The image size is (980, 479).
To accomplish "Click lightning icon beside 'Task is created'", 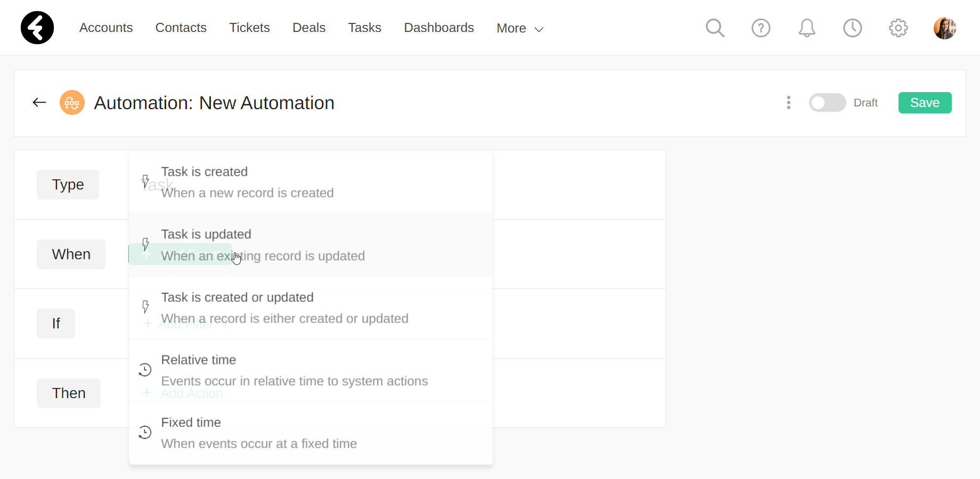I will click(145, 181).
